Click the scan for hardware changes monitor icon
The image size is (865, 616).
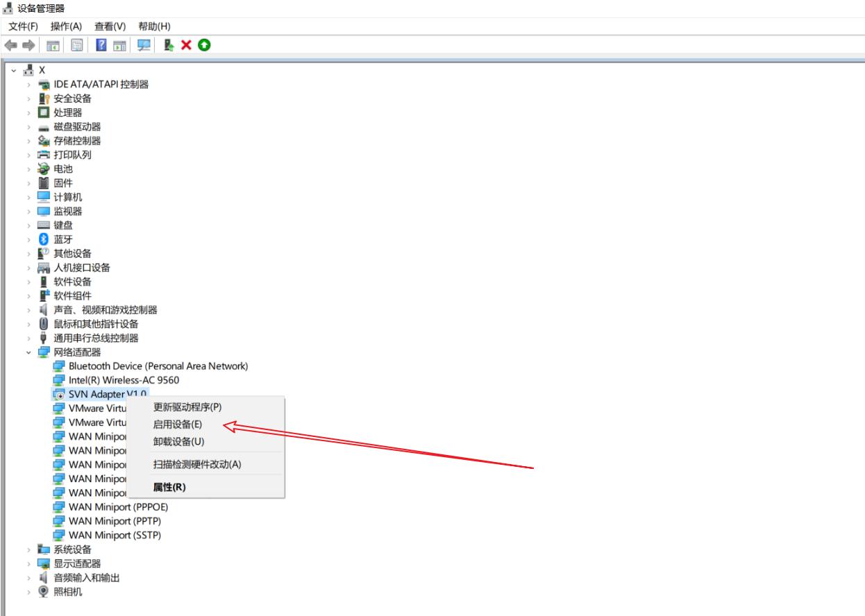(x=144, y=45)
